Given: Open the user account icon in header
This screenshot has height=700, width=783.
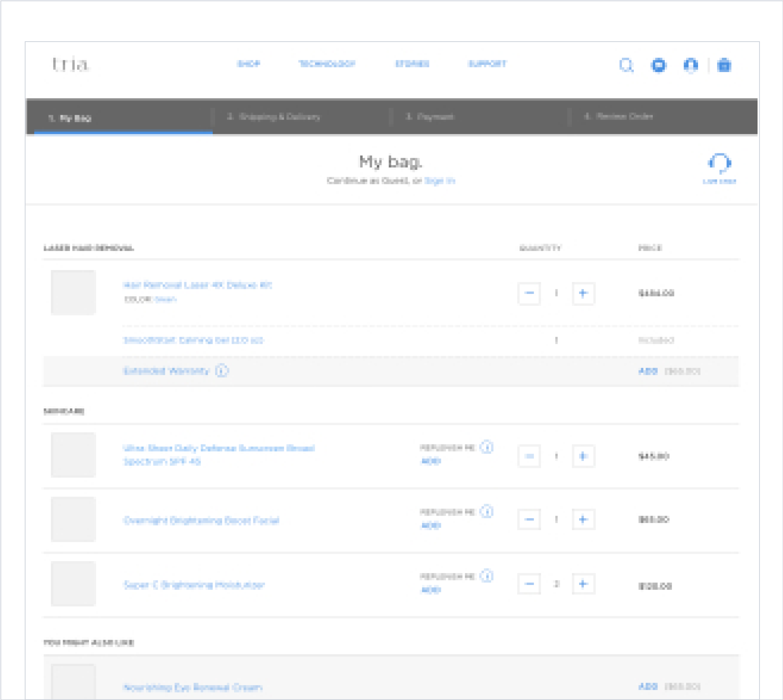Looking at the screenshot, I should click(691, 65).
